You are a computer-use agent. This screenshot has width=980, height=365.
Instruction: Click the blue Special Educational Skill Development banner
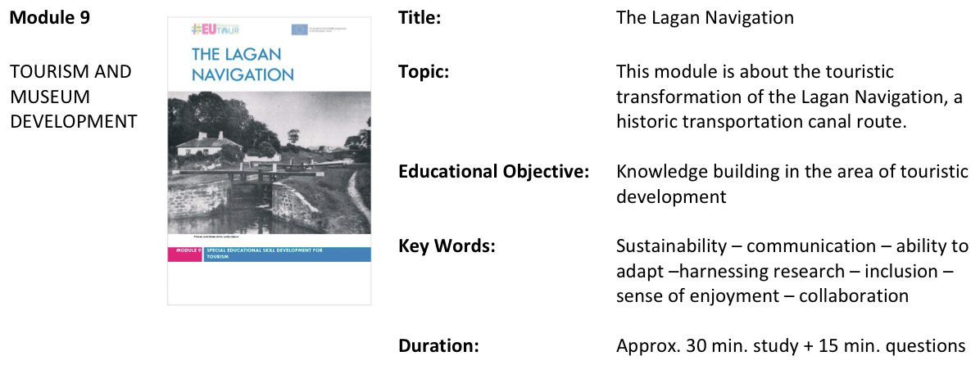[287, 254]
